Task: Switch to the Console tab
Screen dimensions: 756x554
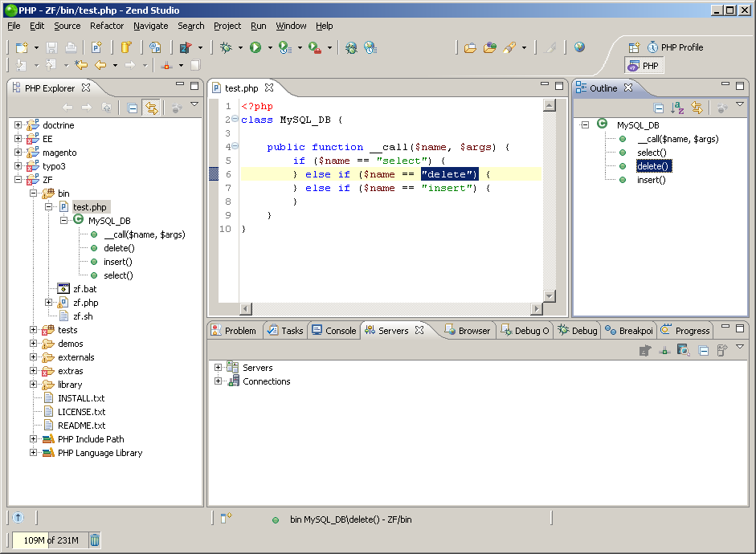Action: pos(333,331)
